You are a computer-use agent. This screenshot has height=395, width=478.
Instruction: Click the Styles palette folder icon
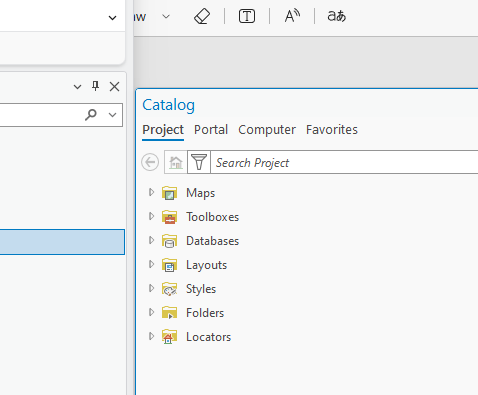tap(169, 289)
